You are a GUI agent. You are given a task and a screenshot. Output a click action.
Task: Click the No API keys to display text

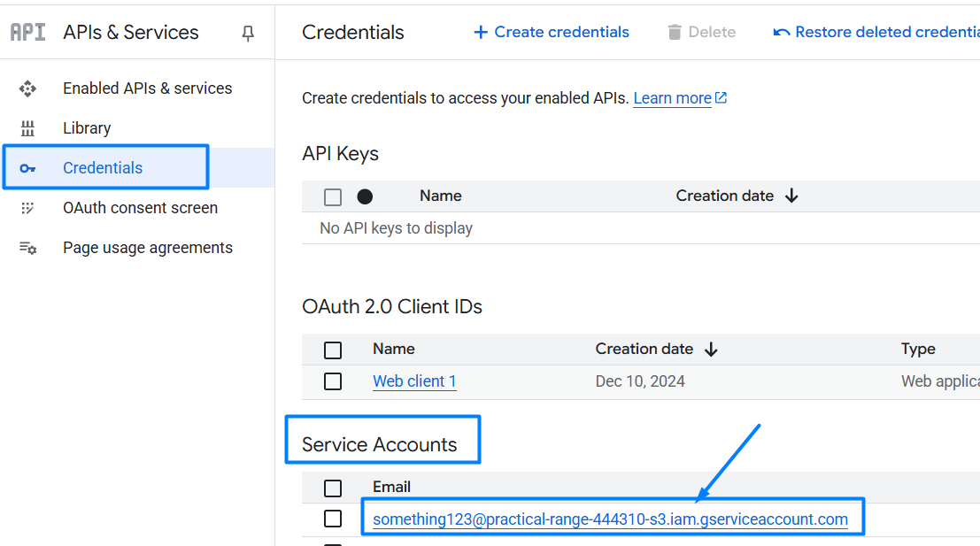coord(397,228)
